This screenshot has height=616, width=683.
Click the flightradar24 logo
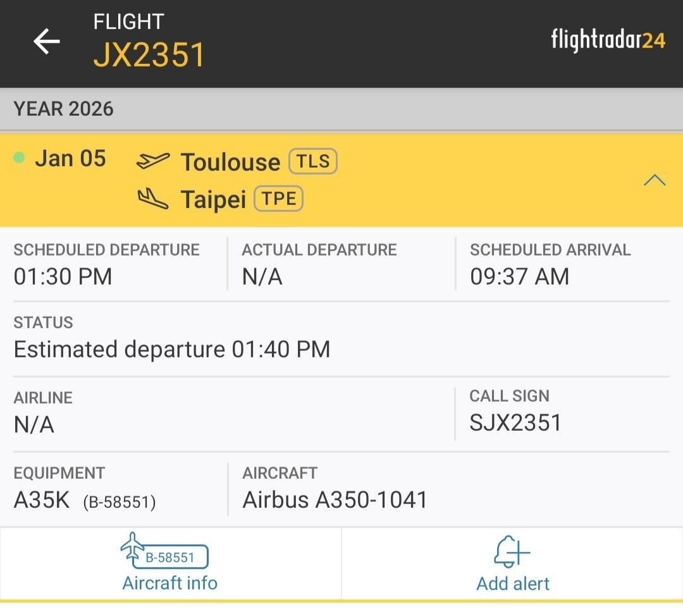coord(608,40)
